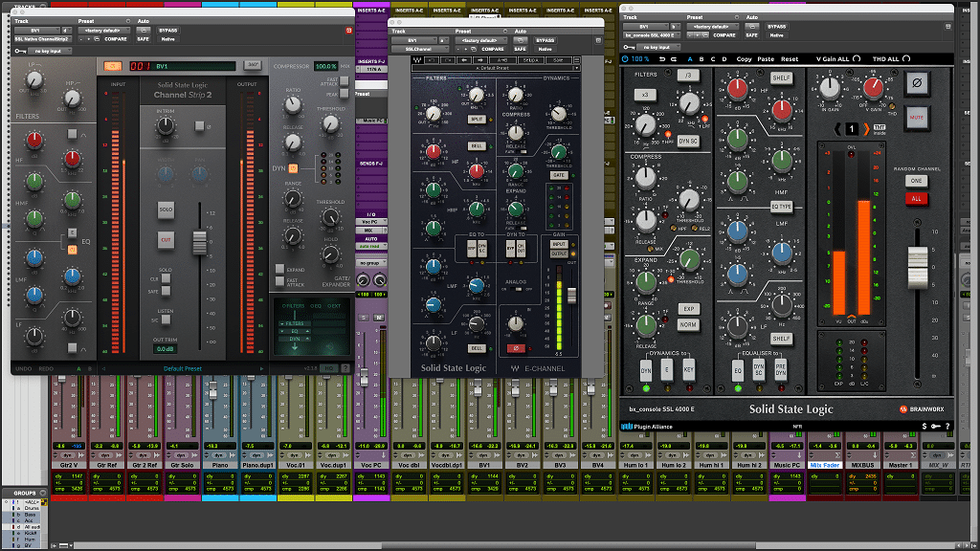Toggle BYPASS in Channel Strip 2 window
The image size is (980, 551).
[168, 30]
